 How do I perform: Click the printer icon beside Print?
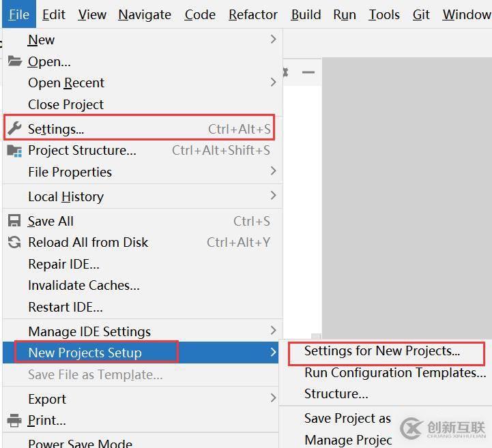pos(14,421)
